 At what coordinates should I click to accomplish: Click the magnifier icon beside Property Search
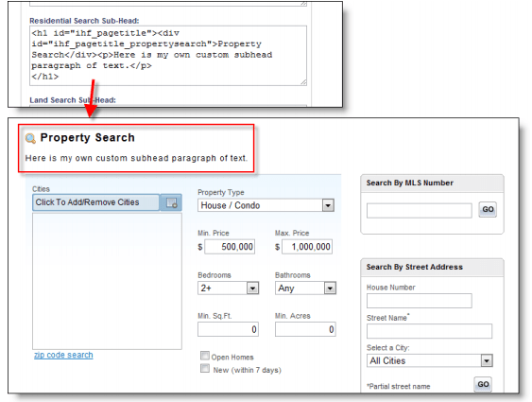[x=30, y=138]
